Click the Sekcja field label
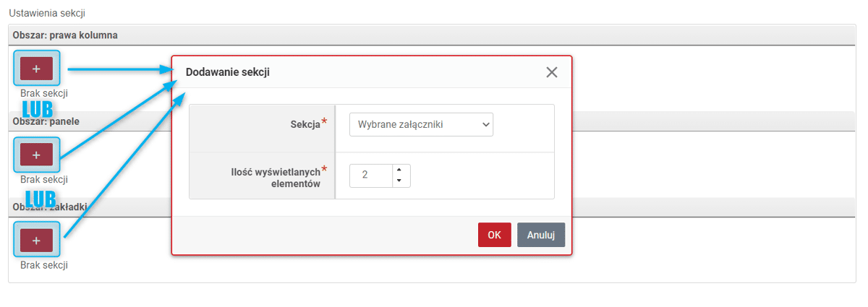This screenshot has width=868, height=307. [305, 124]
